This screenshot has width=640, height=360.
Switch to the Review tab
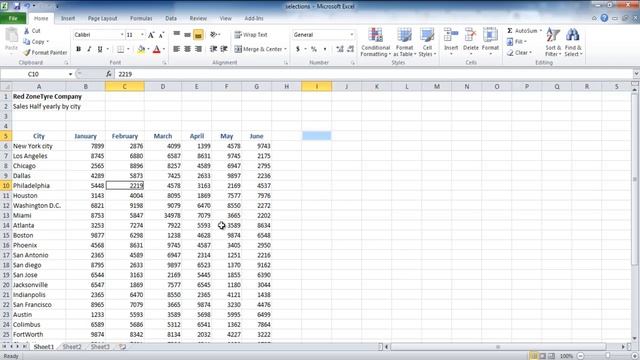[x=198, y=18]
